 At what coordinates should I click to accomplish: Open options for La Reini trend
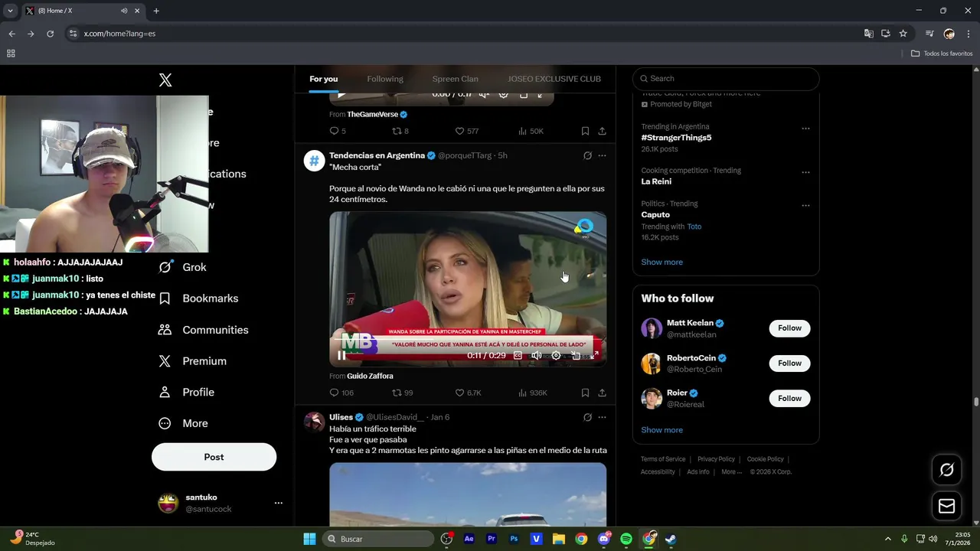pos(805,172)
